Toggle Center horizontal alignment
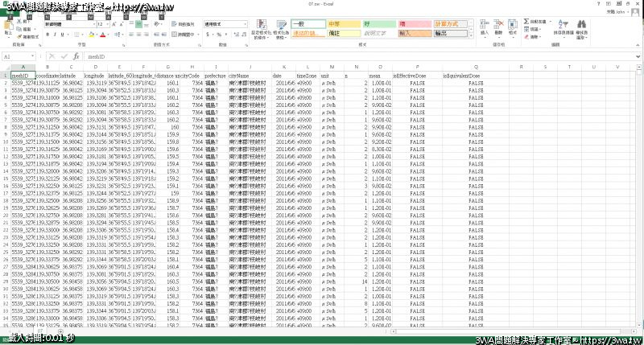Viewport: 644px width, 345px height. pyautogui.click(x=138, y=35)
